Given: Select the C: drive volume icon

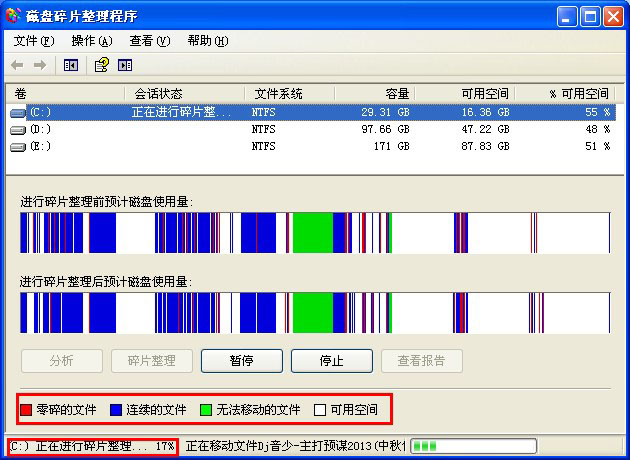Looking at the screenshot, I should (18, 112).
